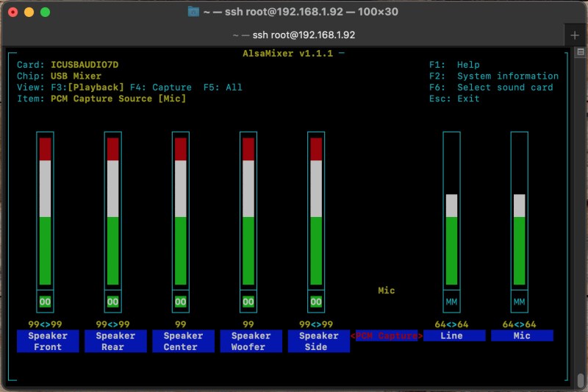Screen dimensions: 588x392
Task: Click the 99 value above Speaker Center
Action: coord(180,324)
